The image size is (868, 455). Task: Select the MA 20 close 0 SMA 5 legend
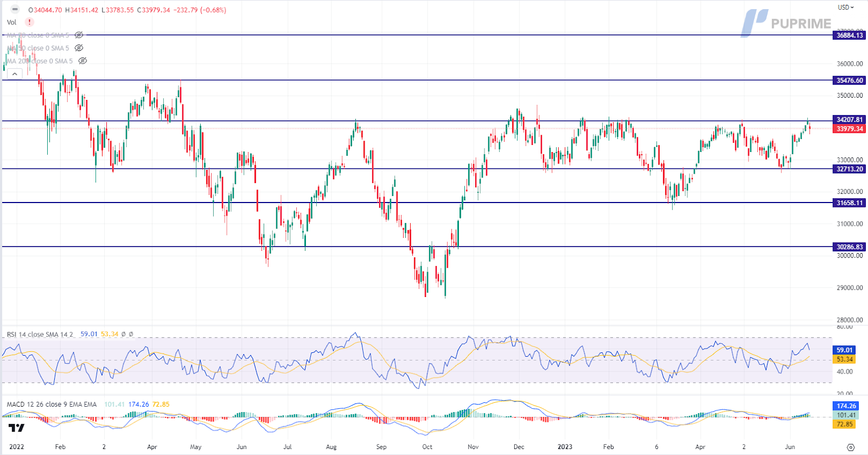coord(38,35)
